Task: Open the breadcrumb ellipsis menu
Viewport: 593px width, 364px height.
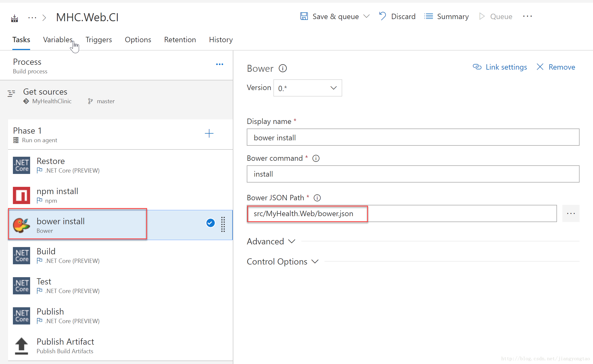Action: [32, 18]
